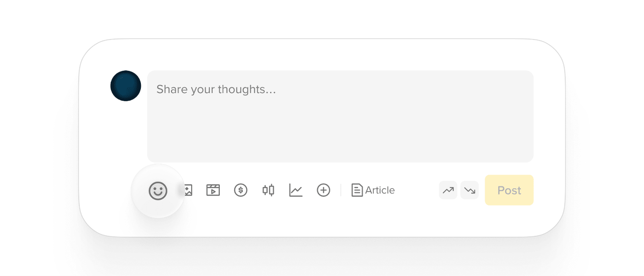Viewport: 644px width, 276px height.
Task: Click the 'Share your thoughts...' placeholder text
Action: [x=216, y=89]
